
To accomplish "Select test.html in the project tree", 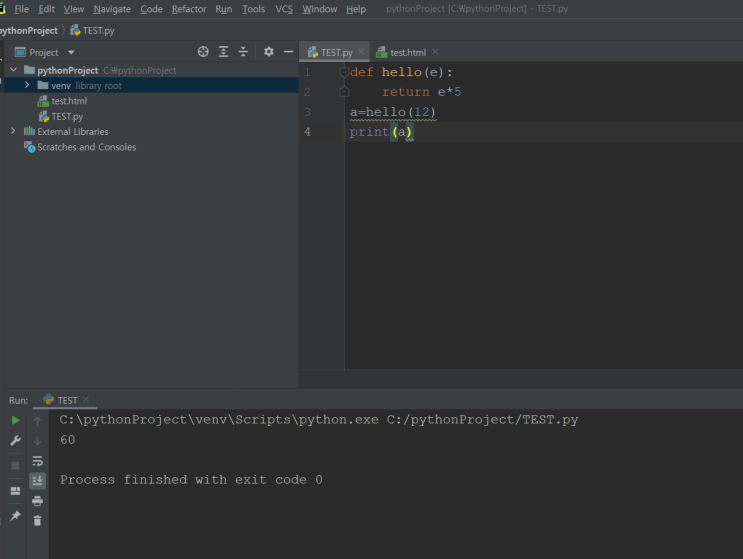I will (x=69, y=101).
